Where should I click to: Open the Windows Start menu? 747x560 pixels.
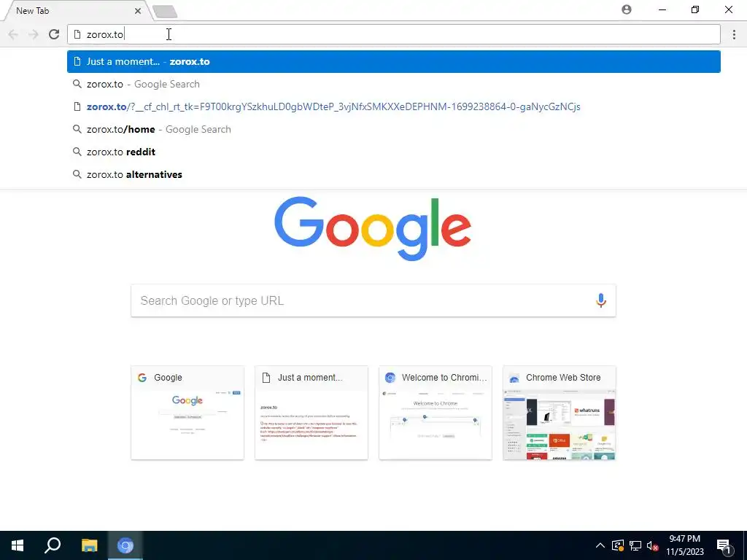(18, 545)
